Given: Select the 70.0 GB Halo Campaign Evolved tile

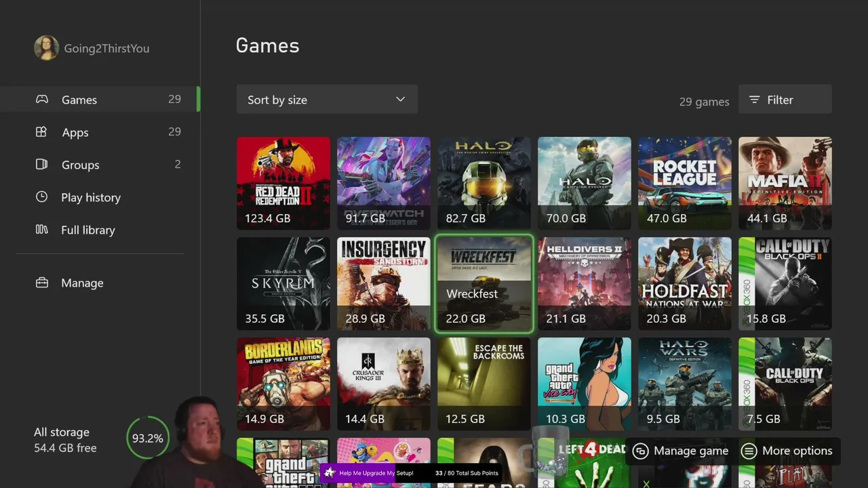Looking at the screenshot, I should click(585, 183).
